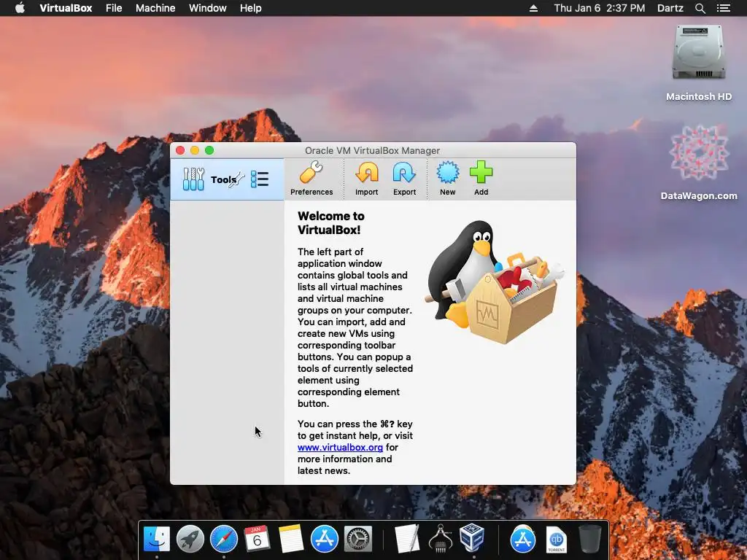Open Notes in the Dock
The image size is (747, 560).
tap(290, 540)
